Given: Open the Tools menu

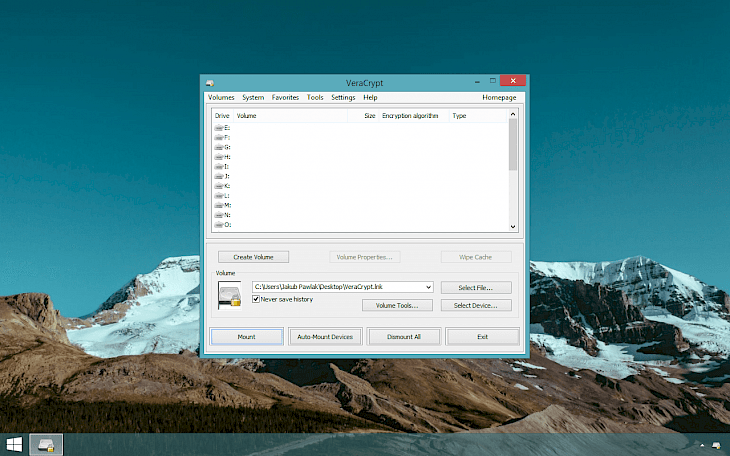Looking at the screenshot, I should click(315, 97).
